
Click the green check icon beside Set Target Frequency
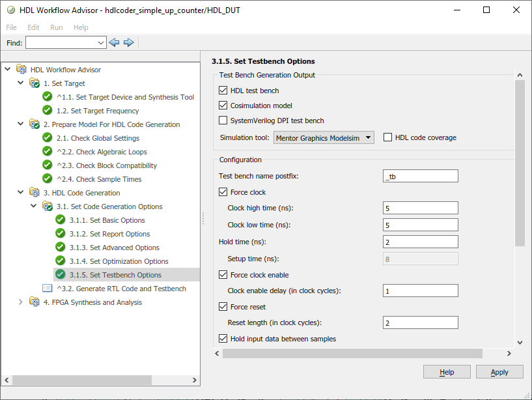click(x=47, y=111)
